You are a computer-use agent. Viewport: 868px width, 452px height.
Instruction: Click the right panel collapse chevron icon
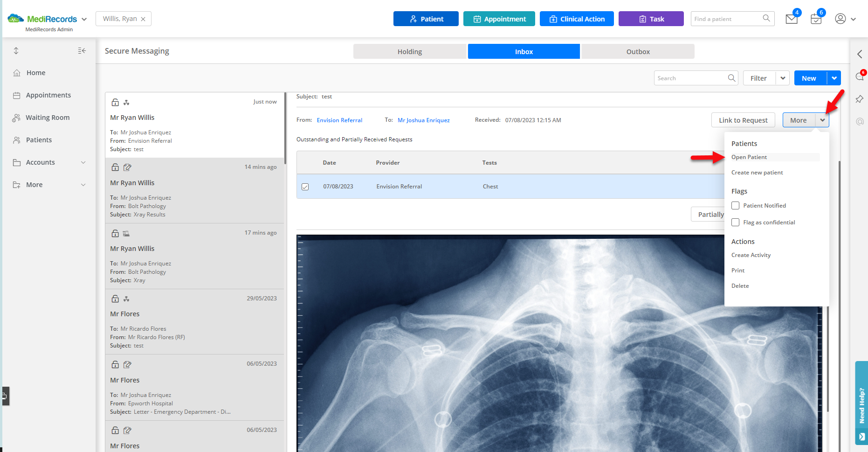(x=860, y=54)
